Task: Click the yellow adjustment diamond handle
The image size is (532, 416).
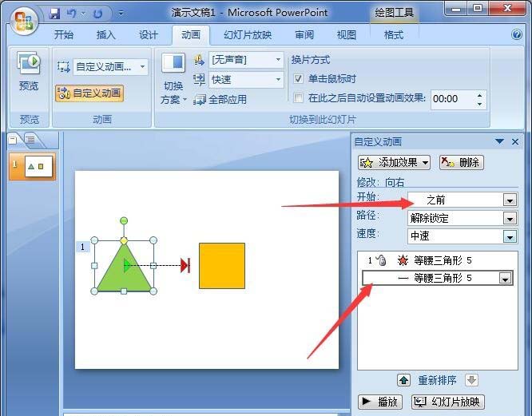Action: tap(124, 240)
